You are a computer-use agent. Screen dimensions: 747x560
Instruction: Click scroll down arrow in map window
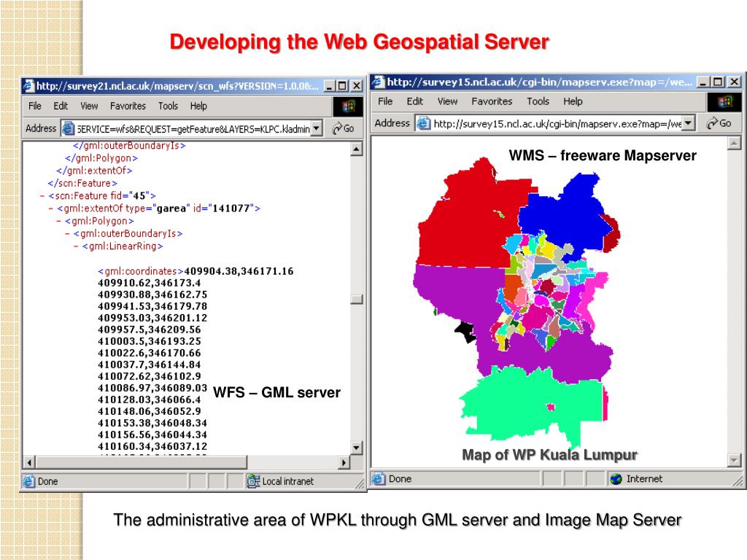click(734, 460)
